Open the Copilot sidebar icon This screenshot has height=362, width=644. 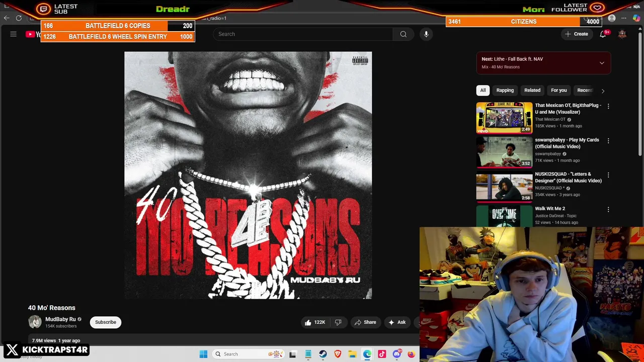tap(636, 18)
